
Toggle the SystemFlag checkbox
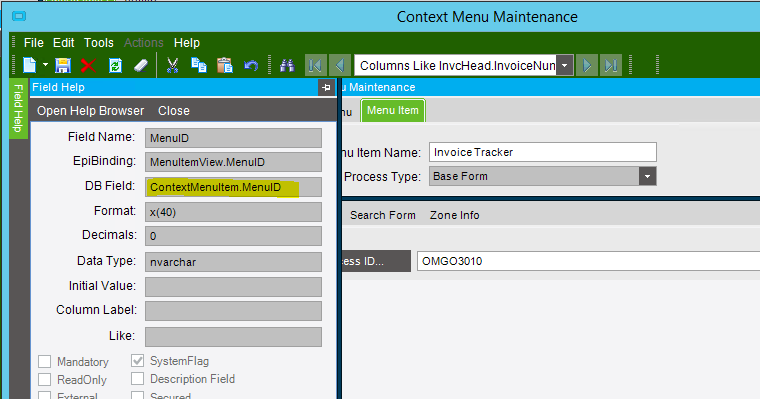(138, 360)
